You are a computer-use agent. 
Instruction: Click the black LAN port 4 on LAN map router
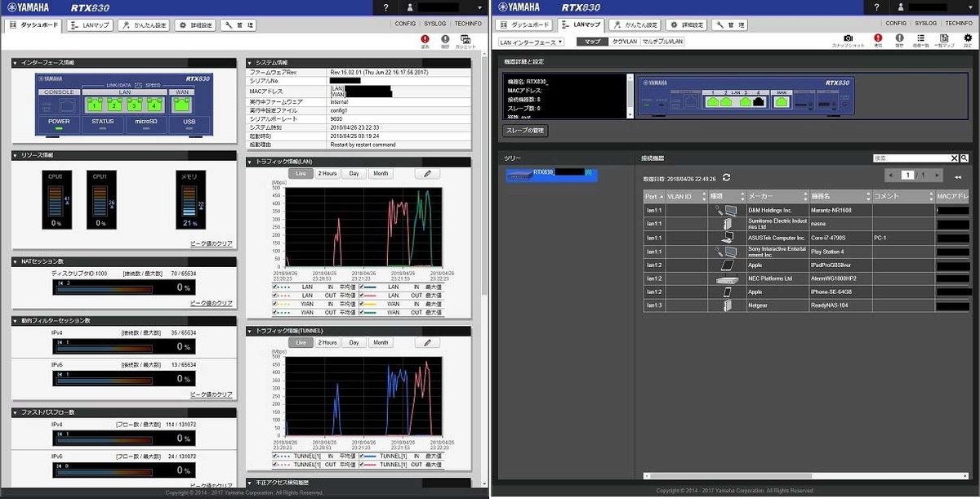(759, 102)
